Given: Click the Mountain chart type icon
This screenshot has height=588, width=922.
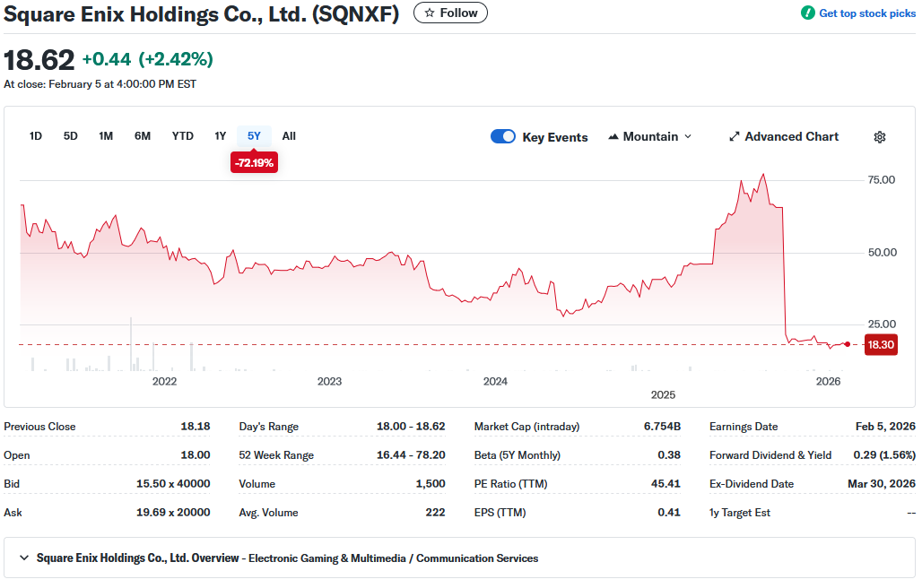Looking at the screenshot, I should click(613, 137).
